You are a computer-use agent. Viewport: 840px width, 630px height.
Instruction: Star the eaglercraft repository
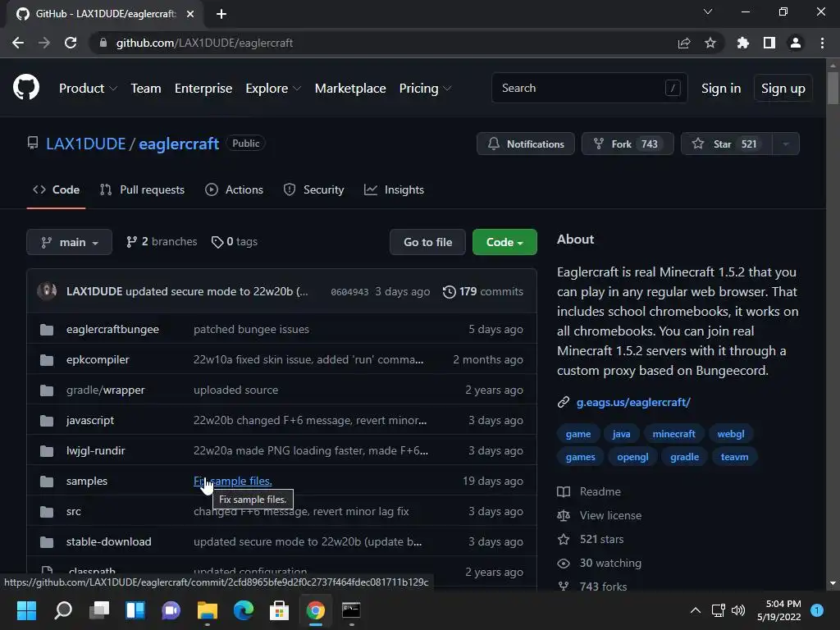727,144
